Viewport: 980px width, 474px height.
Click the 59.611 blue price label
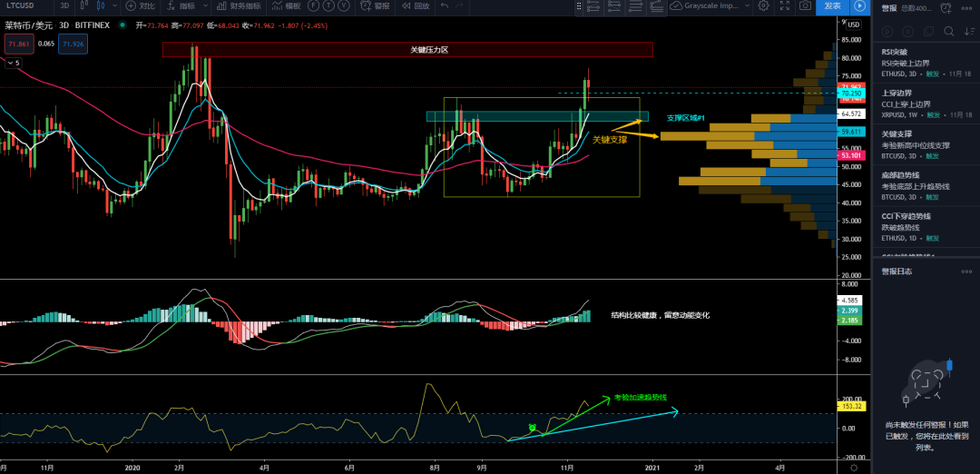click(x=851, y=132)
